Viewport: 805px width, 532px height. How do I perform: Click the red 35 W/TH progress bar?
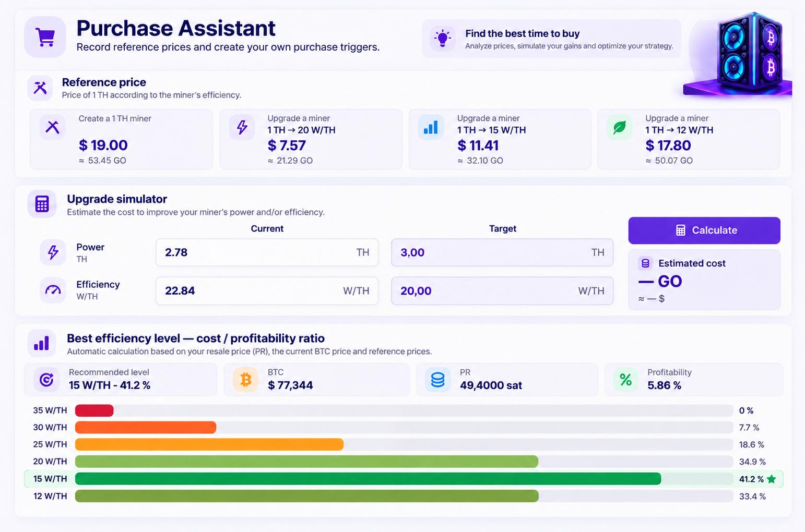pyautogui.click(x=94, y=410)
